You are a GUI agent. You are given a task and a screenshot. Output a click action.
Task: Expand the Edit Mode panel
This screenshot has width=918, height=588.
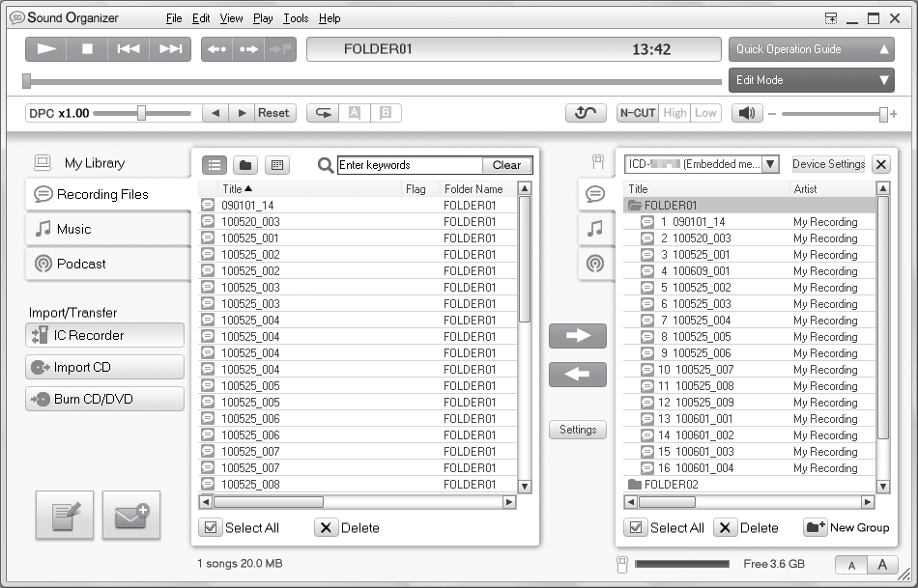812,80
